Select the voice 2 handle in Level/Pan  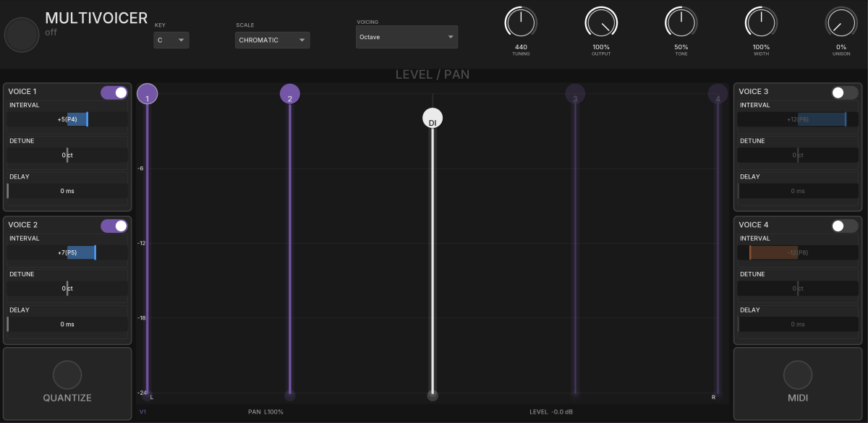290,95
